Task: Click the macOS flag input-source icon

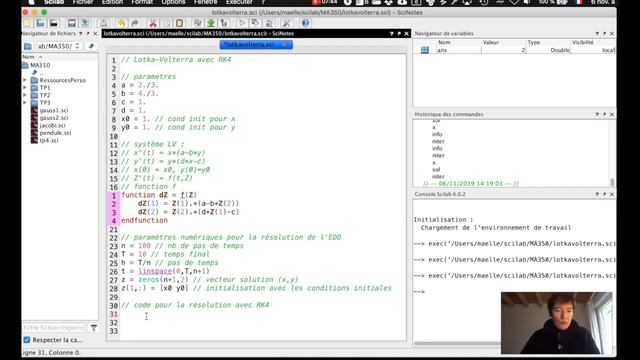Action: tap(579, 2)
